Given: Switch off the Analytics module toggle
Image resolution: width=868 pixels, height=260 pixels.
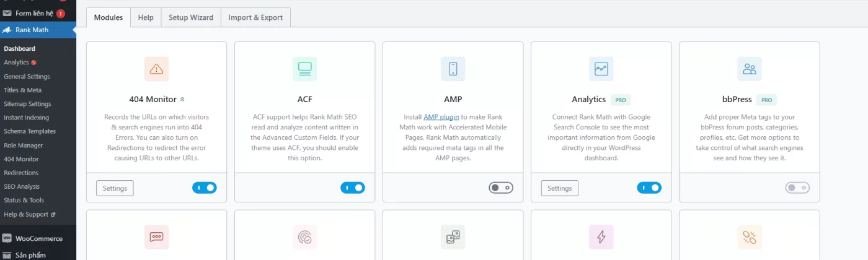Looking at the screenshot, I should coord(649,188).
